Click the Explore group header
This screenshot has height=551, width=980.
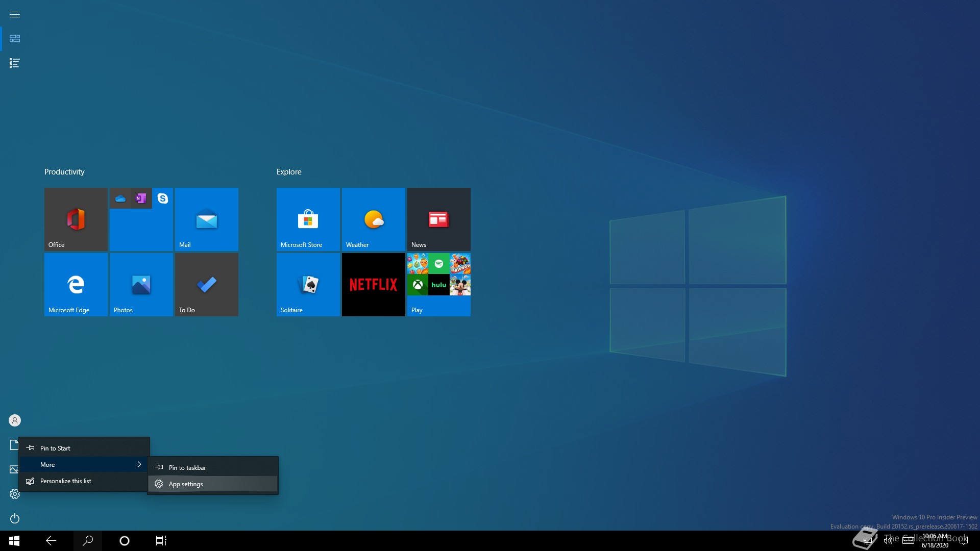click(289, 172)
